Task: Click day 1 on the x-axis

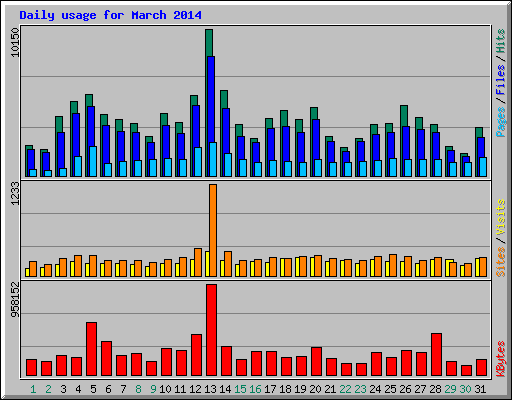Action: [x=33, y=389]
